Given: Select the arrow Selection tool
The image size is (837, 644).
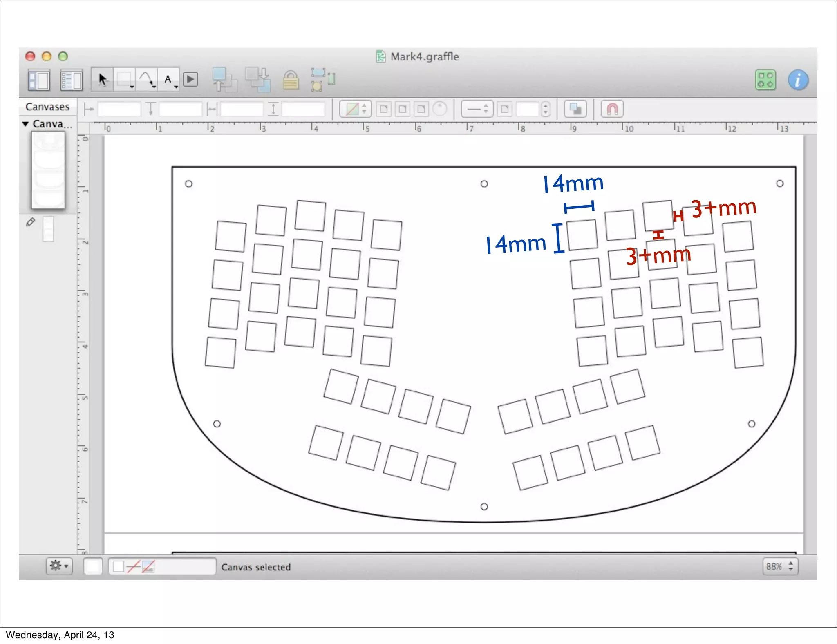Looking at the screenshot, I should [102, 79].
